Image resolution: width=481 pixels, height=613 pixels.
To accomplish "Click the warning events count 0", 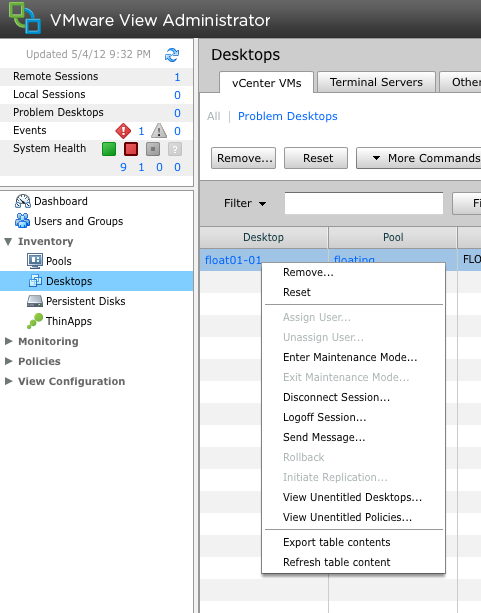I will (x=177, y=131).
